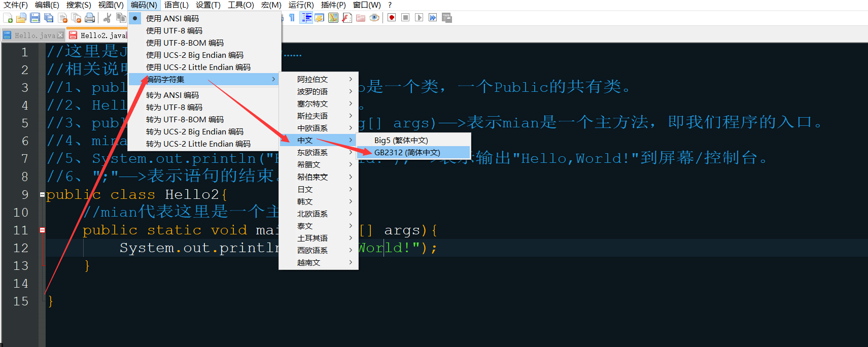Expand the 斯拉夫语 character set submenu
This screenshot has height=347, width=868.
(319, 116)
